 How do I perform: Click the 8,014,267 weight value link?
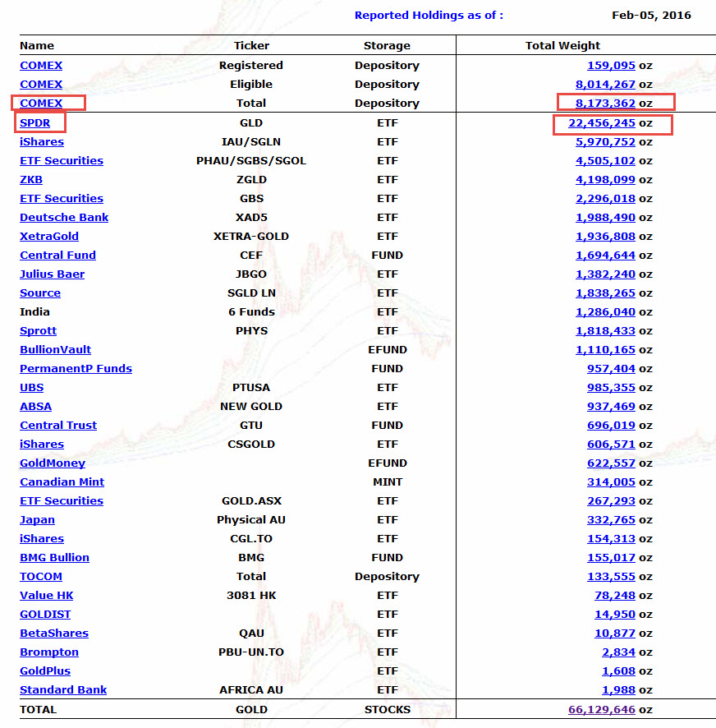pyautogui.click(x=605, y=85)
